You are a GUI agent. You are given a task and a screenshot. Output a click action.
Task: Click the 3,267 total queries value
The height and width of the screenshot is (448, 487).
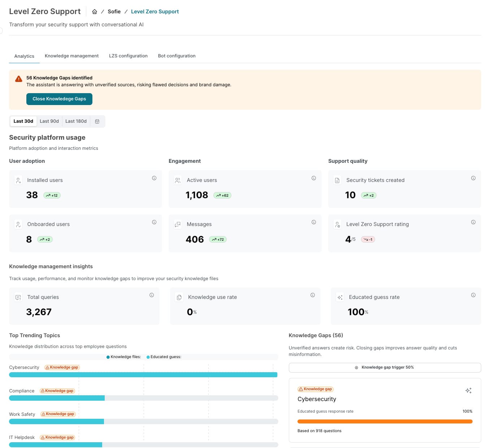click(39, 312)
